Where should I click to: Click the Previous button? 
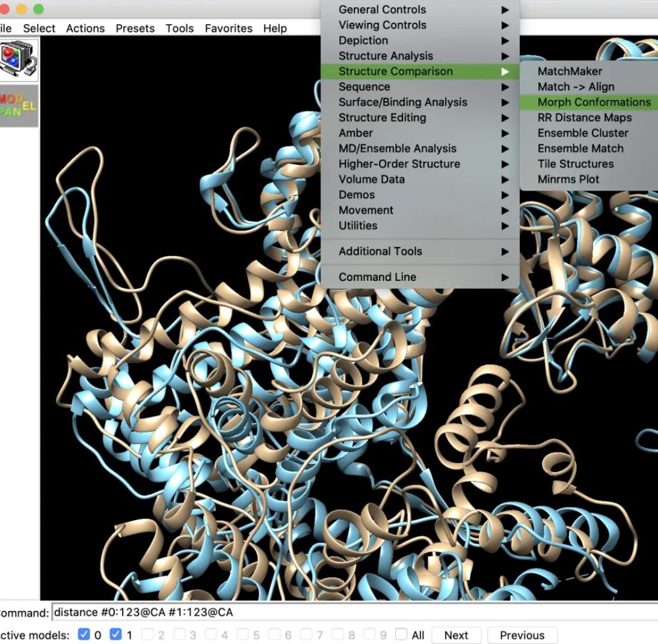click(521, 635)
